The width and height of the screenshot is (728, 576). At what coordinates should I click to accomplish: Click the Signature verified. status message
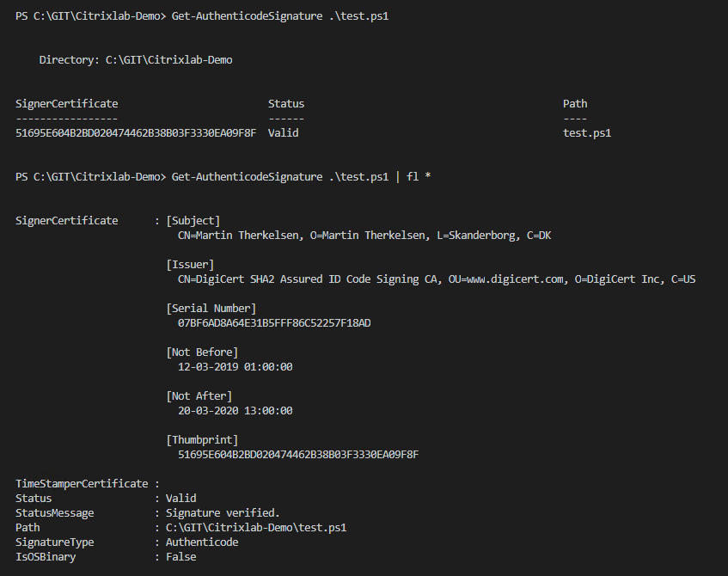[223, 513]
